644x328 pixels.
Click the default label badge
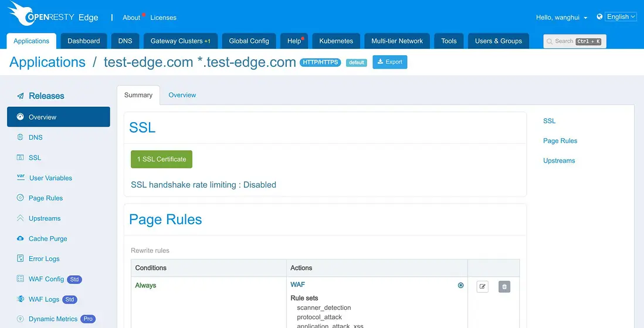(x=357, y=63)
